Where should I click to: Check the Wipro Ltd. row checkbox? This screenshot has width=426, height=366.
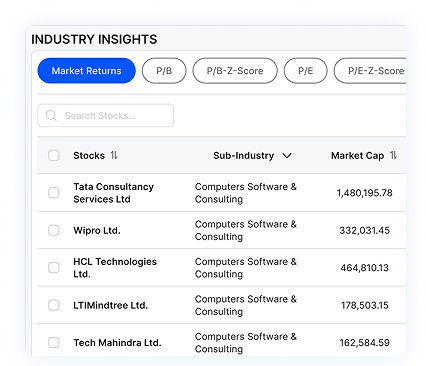pos(54,230)
